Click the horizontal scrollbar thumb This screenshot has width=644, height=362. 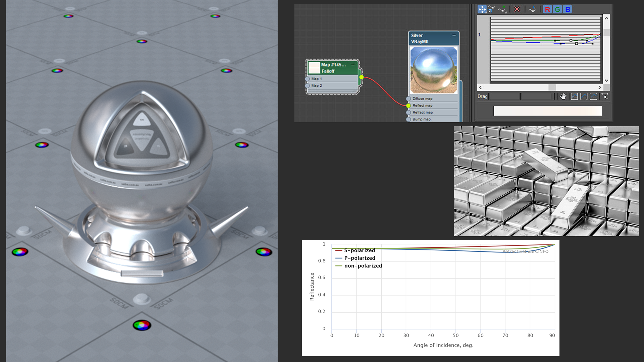[552, 87]
